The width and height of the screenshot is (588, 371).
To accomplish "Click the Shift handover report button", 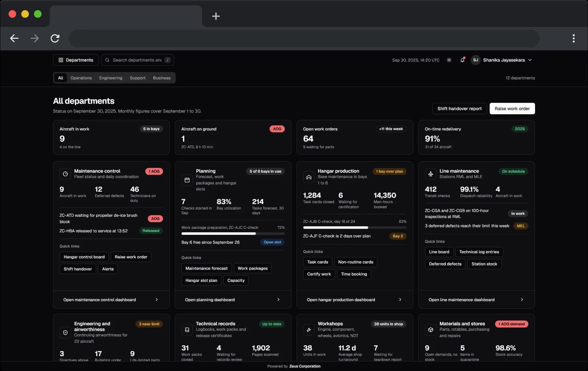I will [460, 109].
